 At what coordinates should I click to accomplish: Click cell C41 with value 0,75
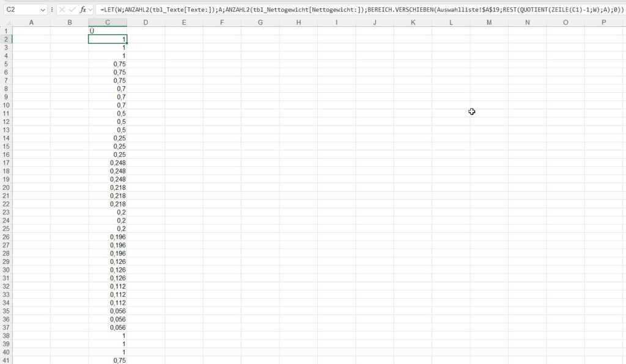(x=108, y=360)
